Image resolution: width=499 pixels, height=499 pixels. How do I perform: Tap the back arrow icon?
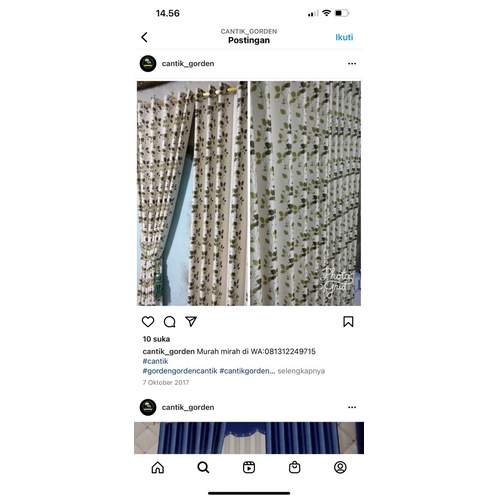coord(144,37)
